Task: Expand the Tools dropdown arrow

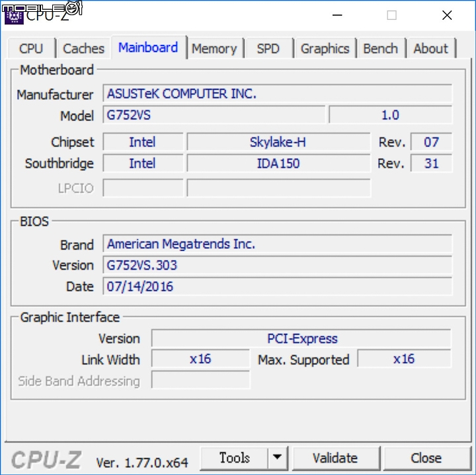Action: (x=278, y=458)
